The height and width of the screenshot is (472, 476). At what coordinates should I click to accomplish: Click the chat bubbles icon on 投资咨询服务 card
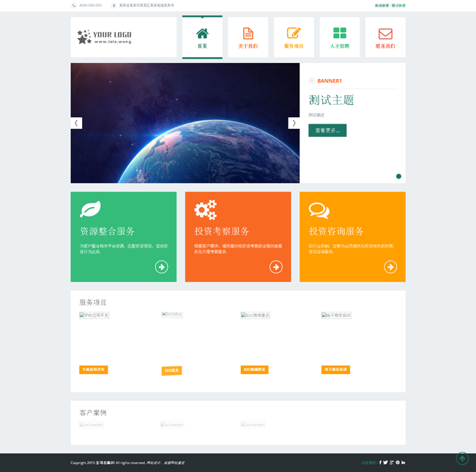(319, 210)
